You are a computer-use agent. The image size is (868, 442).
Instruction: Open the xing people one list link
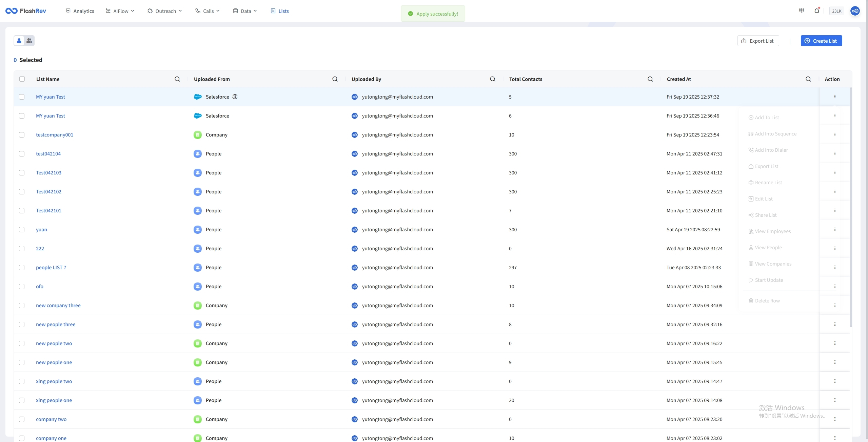(x=54, y=400)
